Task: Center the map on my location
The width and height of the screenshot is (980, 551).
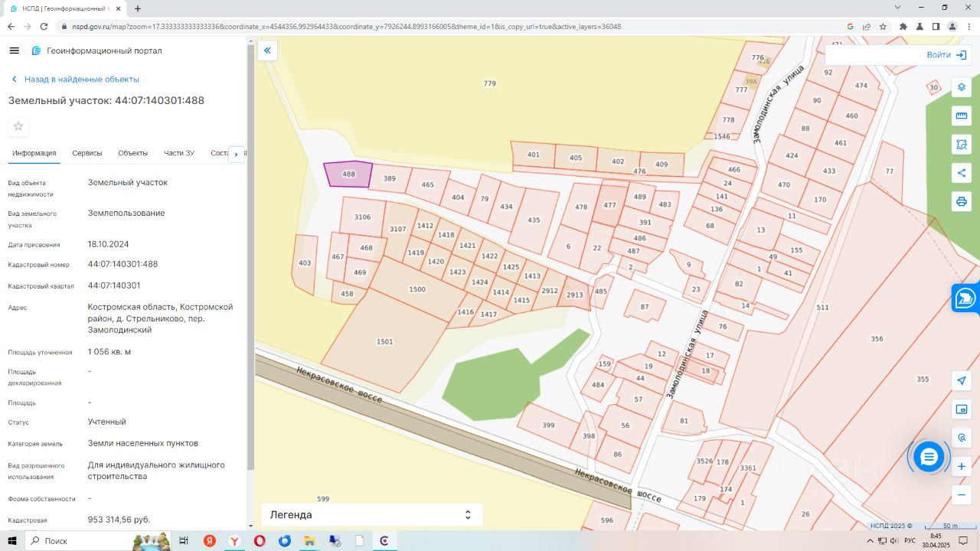Action: tap(962, 380)
